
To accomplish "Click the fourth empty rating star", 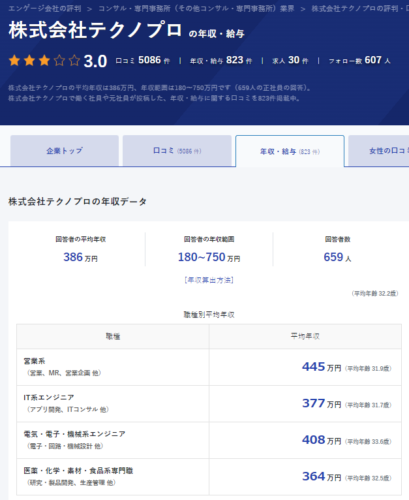I will coord(59,61).
